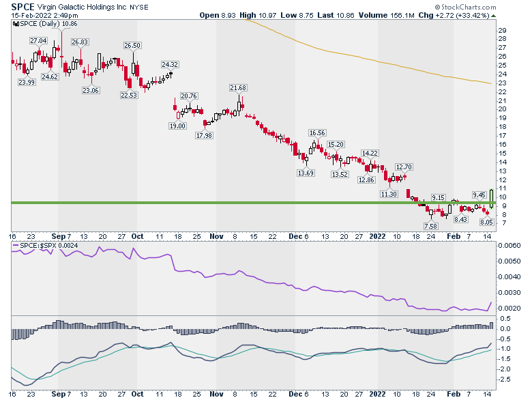This screenshot has width=532, height=400.
Task: Click the 13.69 price low label
Action: 306,173
